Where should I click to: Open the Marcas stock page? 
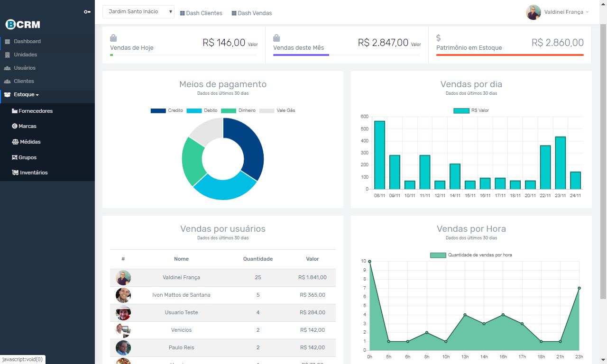coord(24,127)
